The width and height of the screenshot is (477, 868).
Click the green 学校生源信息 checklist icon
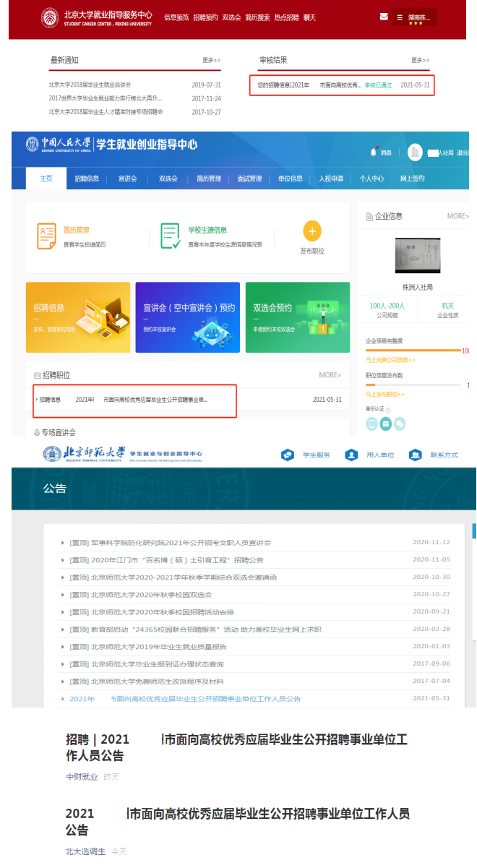[171, 236]
